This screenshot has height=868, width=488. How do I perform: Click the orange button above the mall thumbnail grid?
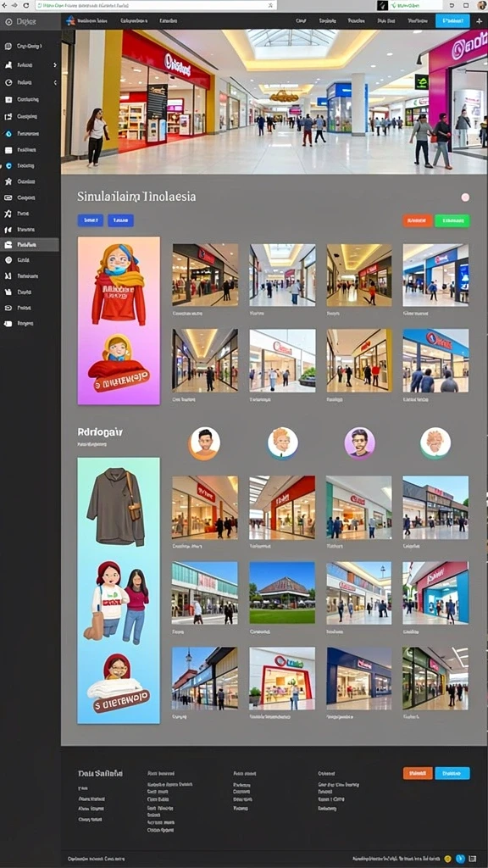[x=418, y=221]
